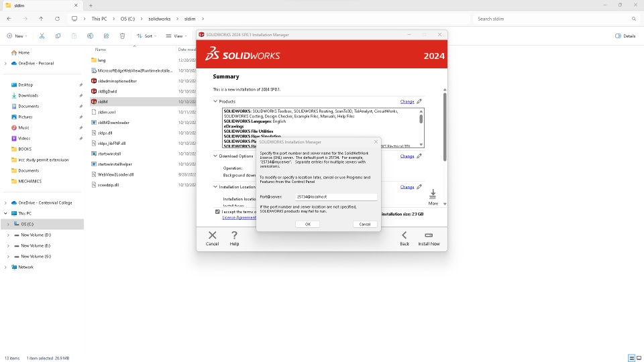
Task: Collapse the Installation Location section
Action: pyautogui.click(x=215, y=187)
